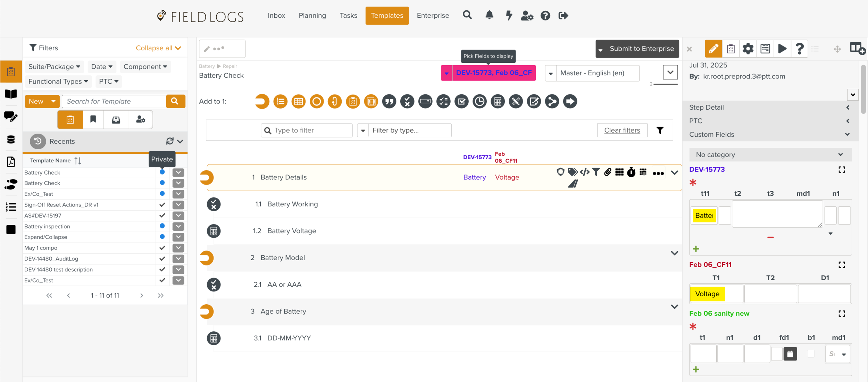The height and width of the screenshot is (382, 868).
Task: Toggle checkmark status for May 1 compo
Action: coord(162,248)
